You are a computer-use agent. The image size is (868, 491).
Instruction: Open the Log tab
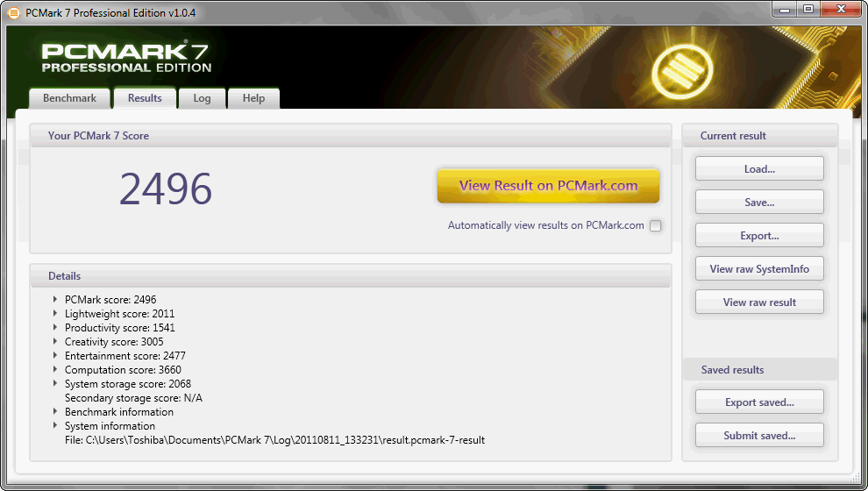(202, 98)
